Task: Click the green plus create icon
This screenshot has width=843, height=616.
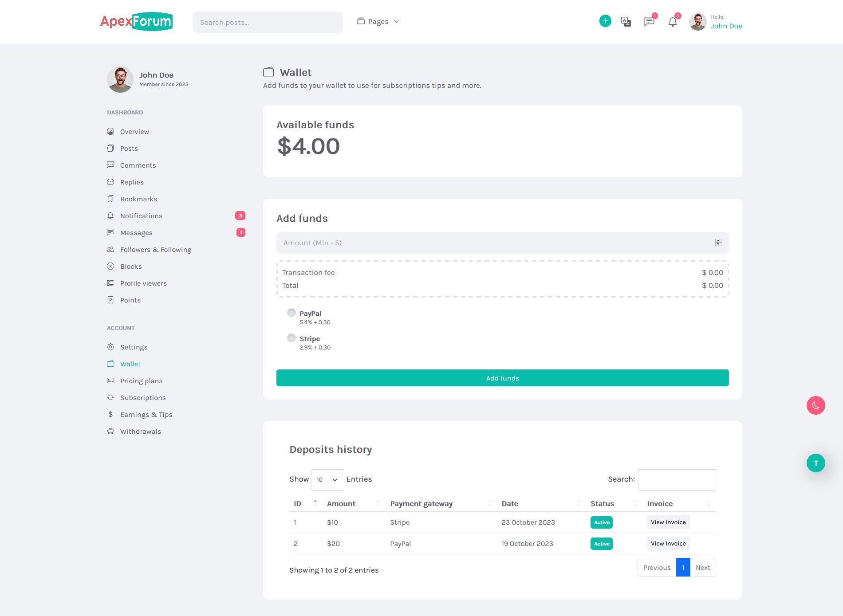Action: coord(605,21)
